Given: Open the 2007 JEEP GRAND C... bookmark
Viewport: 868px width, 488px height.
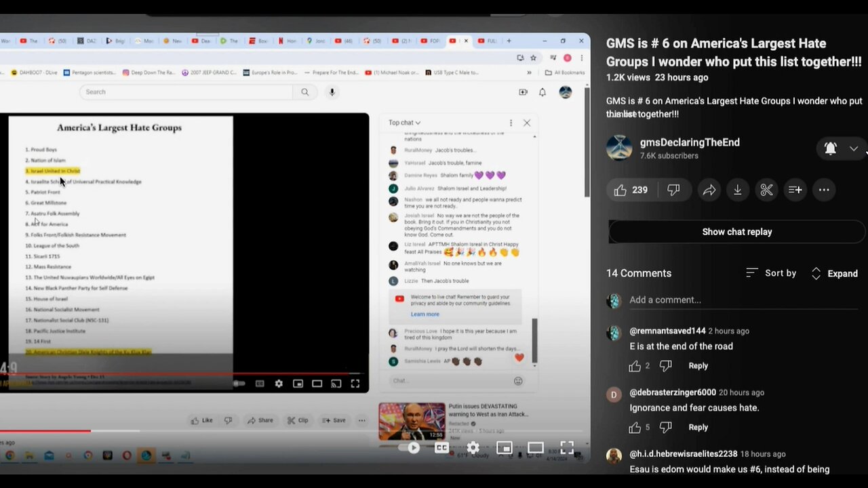Looking at the screenshot, I should 209,73.
